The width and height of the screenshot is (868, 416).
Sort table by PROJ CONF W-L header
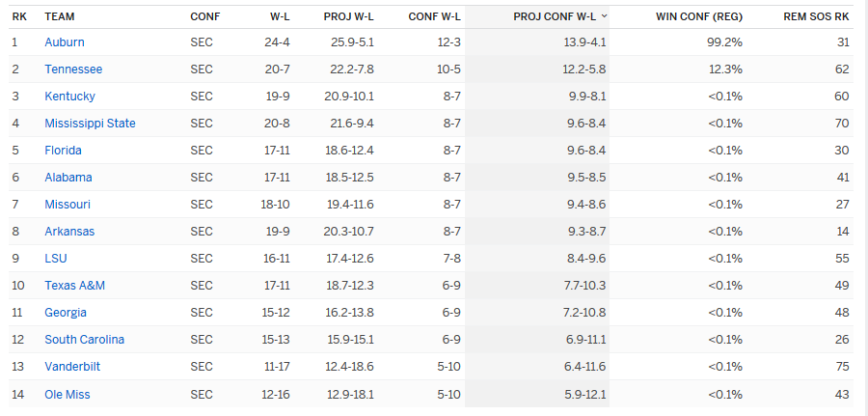555,16
